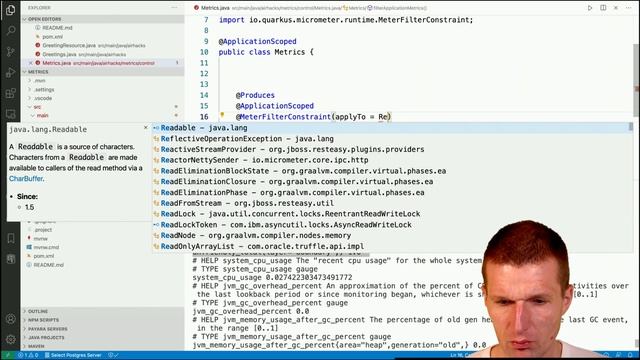Split the editor to the right
Viewport: 640px width, 360px height.
603,8
